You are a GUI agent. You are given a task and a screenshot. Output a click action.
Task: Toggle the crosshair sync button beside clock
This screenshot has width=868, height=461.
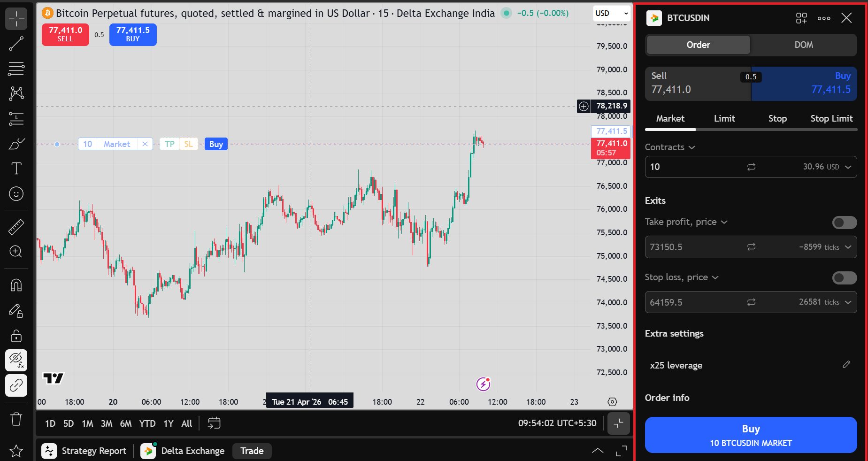pos(619,423)
